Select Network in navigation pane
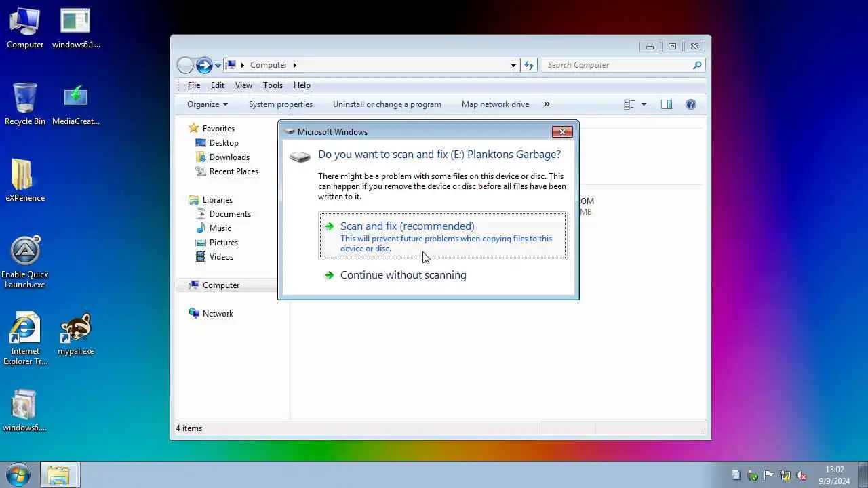The image size is (868, 488). (x=218, y=314)
